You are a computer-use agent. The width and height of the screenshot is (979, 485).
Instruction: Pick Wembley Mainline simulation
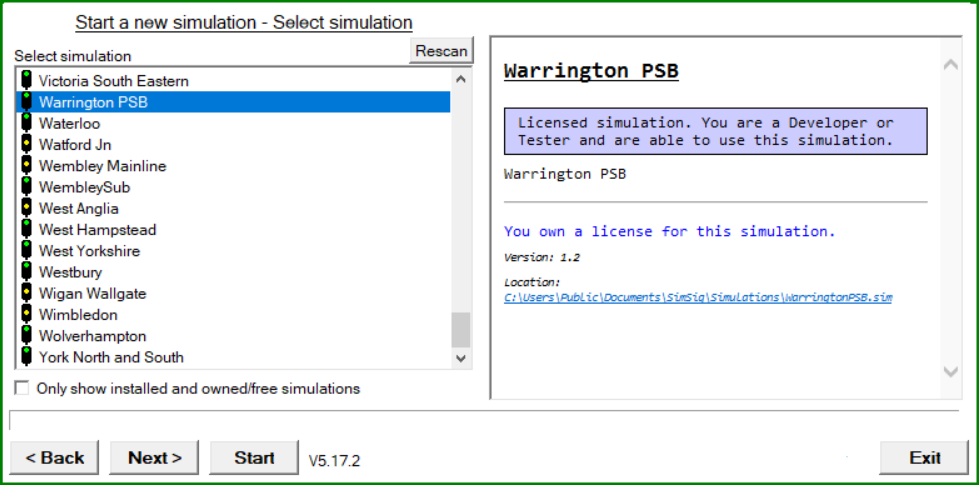[x=233, y=165]
